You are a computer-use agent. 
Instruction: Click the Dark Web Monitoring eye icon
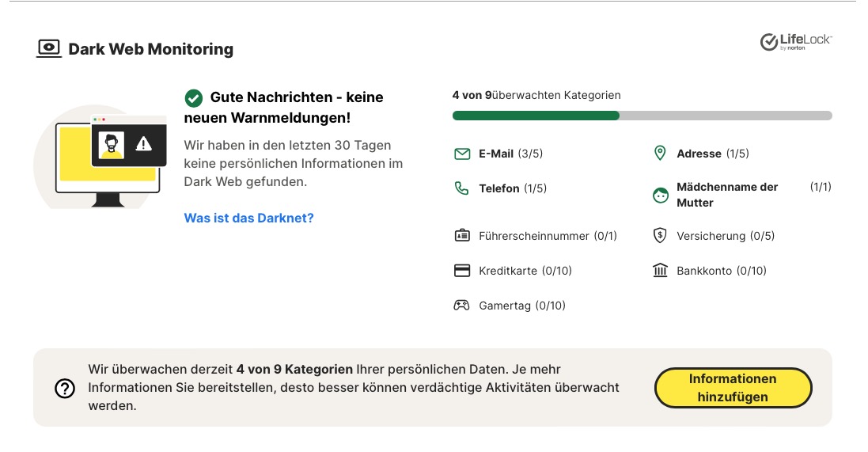click(49, 49)
